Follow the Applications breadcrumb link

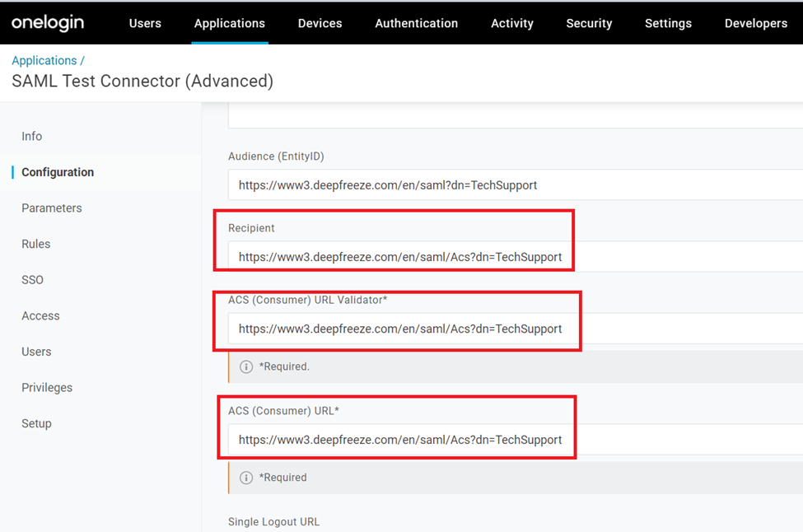pos(44,60)
